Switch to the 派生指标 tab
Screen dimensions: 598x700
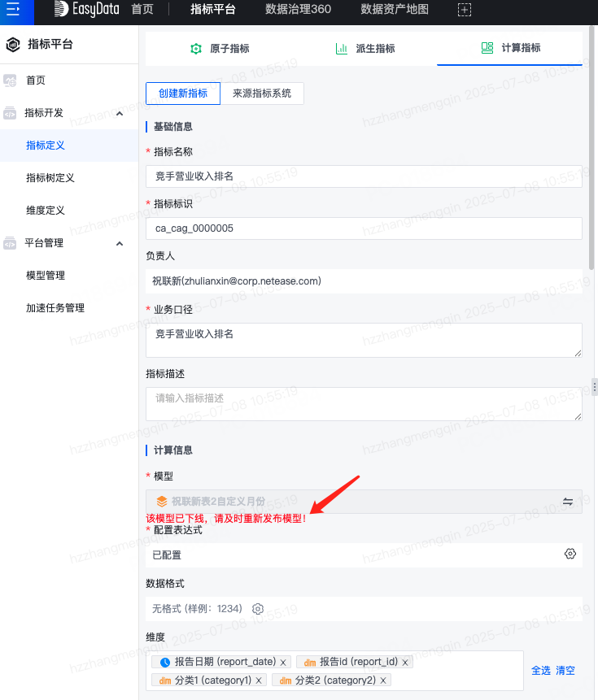pyautogui.click(x=364, y=49)
